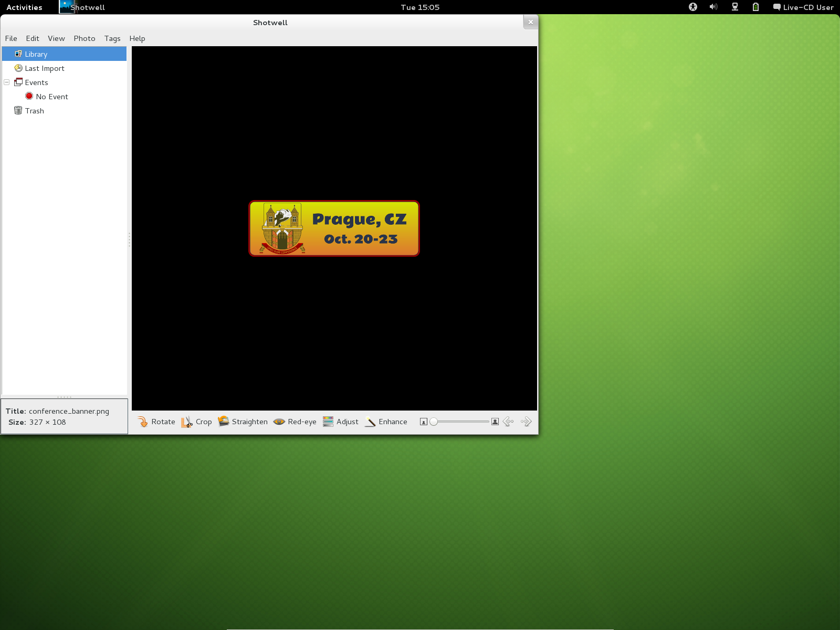This screenshot has height=630, width=840.
Task: Click the zoom-in large photo icon
Action: point(495,422)
